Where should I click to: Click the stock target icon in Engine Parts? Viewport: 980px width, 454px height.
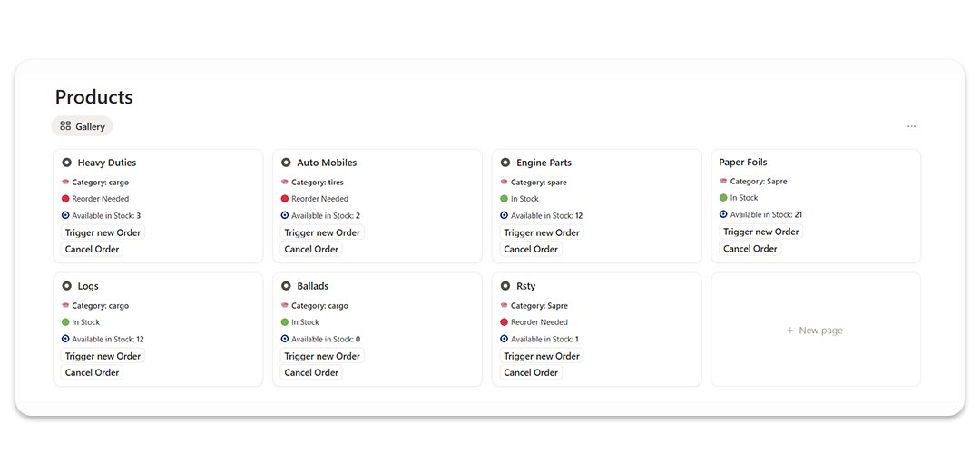(x=505, y=215)
